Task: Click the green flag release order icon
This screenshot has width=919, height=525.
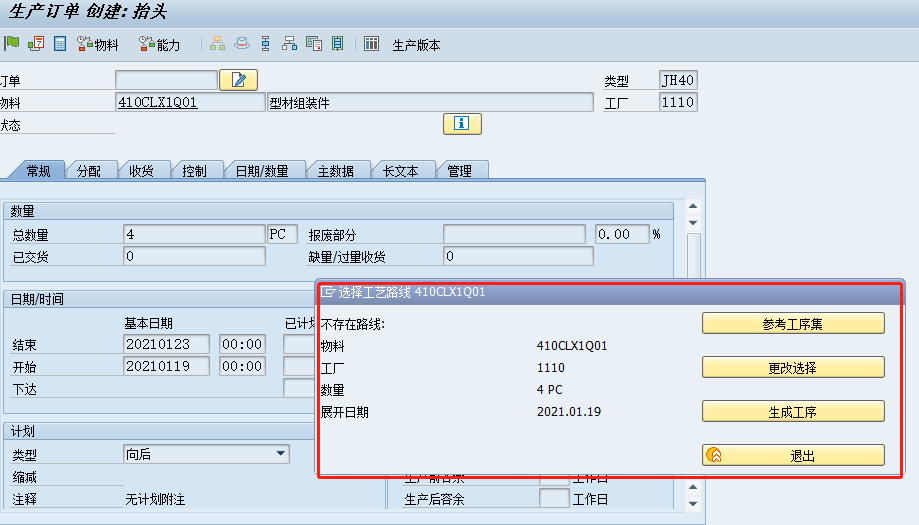Action: pos(11,43)
